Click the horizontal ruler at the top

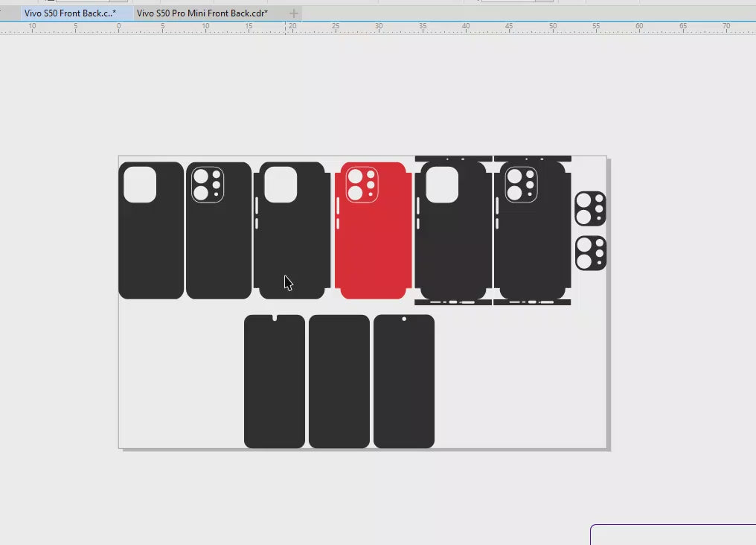[x=372, y=28]
